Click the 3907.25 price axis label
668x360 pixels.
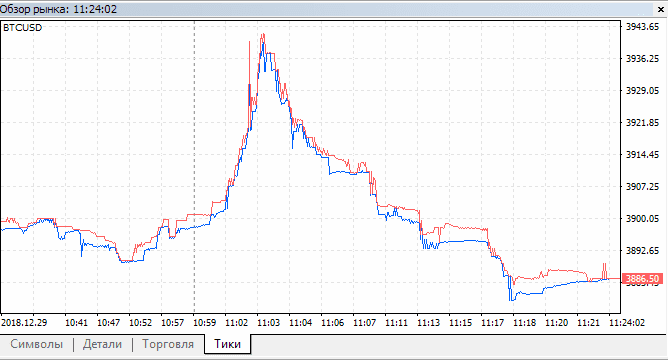pyautogui.click(x=642, y=187)
